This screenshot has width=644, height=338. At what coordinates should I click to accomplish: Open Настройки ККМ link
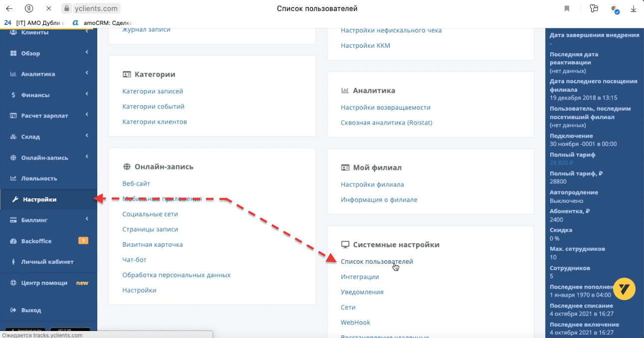[x=366, y=46]
